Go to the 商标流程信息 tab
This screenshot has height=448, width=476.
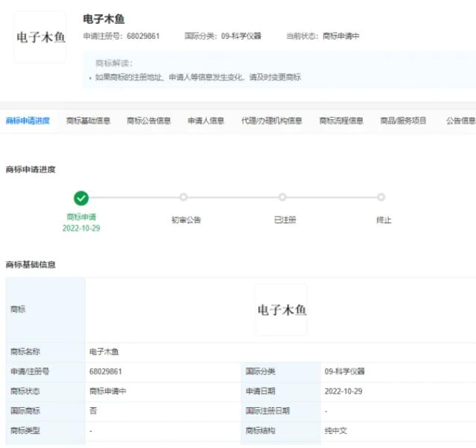(x=341, y=121)
